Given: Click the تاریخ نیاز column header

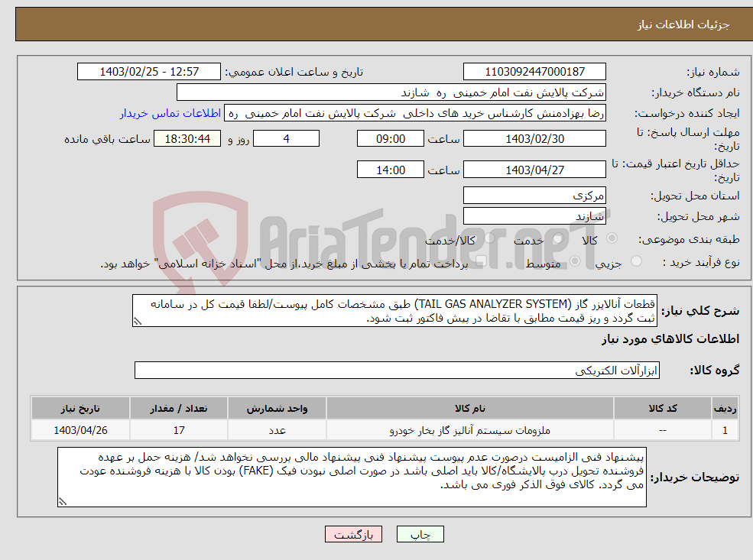Looking at the screenshot, I should [80, 409].
